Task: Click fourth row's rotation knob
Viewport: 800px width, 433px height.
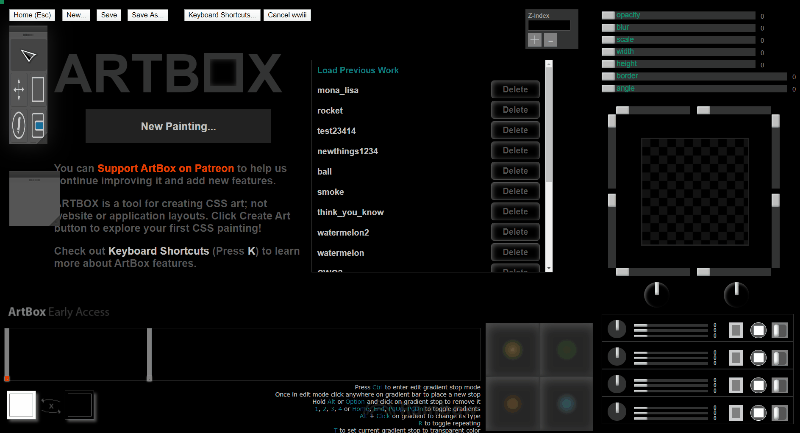Action: [617, 411]
